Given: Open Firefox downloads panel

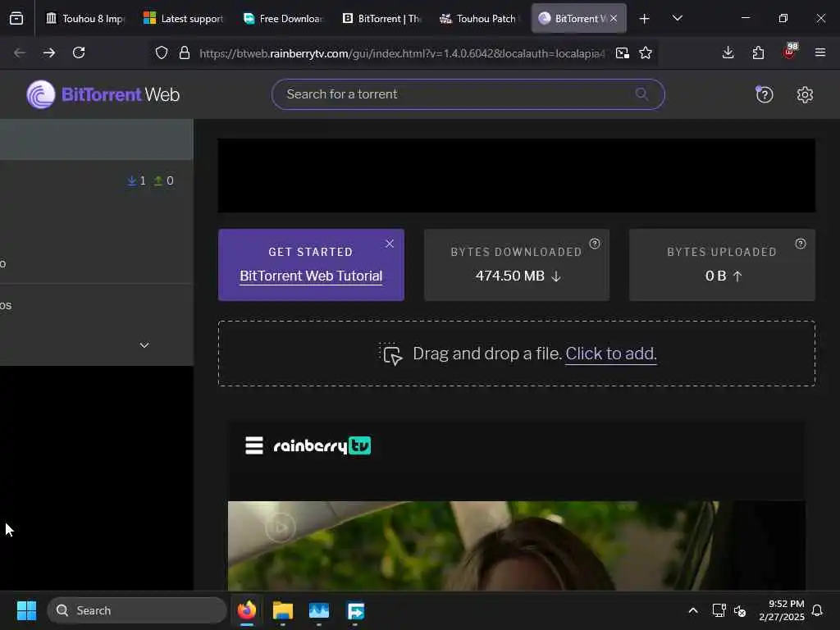Looking at the screenshot, I should tap(728, 52).
